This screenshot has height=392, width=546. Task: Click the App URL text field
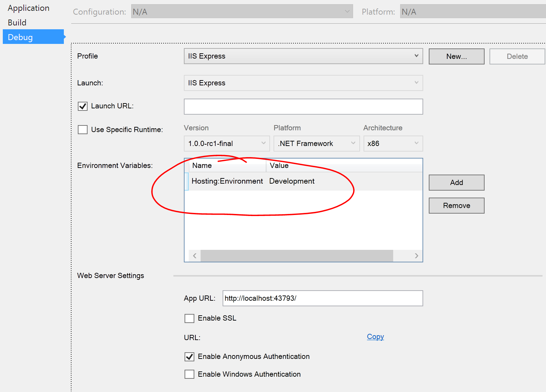323,298
